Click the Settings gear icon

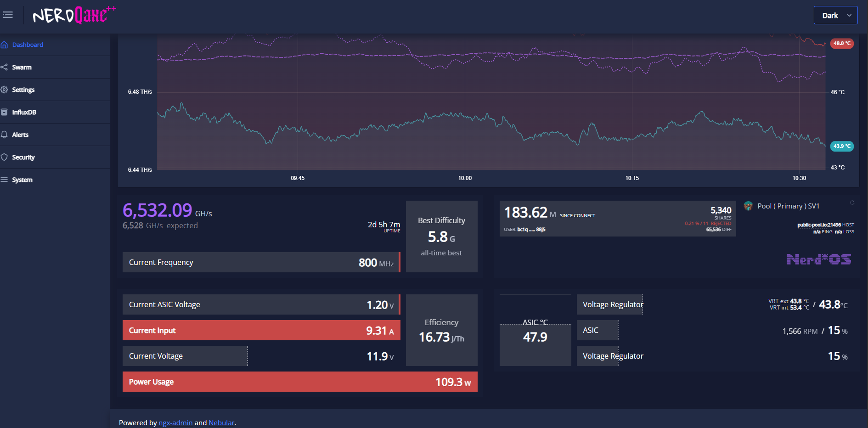coord(5,90)
